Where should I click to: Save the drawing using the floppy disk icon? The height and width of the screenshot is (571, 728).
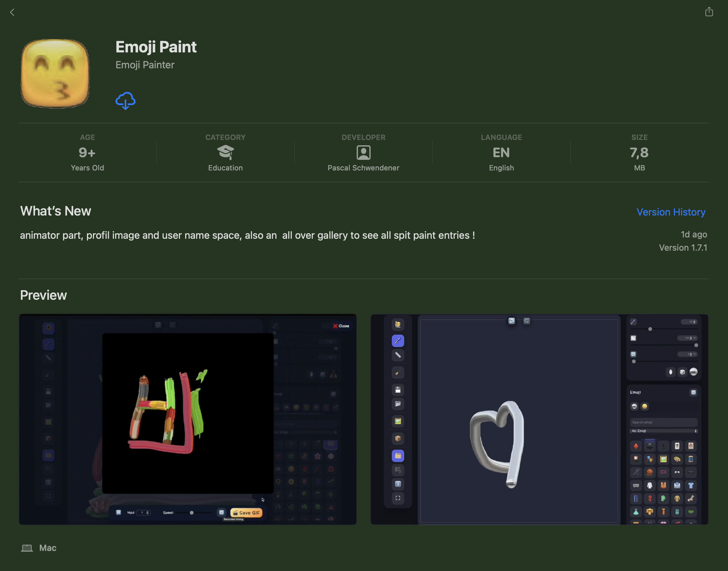pyautogui.click(x=398, y=390)
